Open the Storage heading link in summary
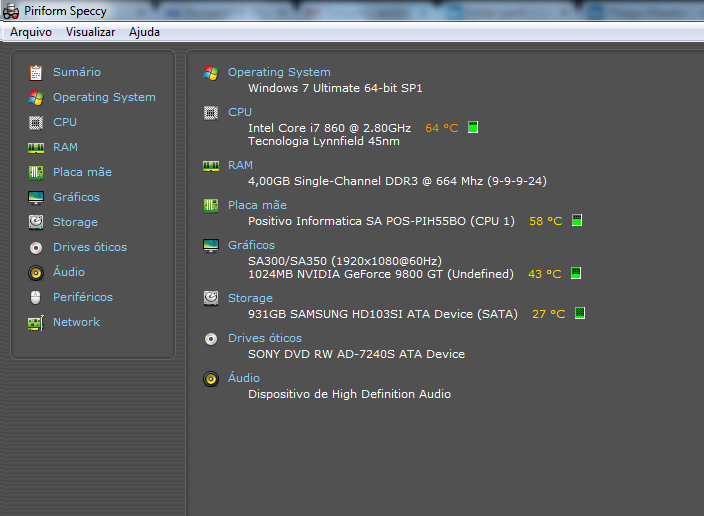704x516 pixels. pos(250,298)
